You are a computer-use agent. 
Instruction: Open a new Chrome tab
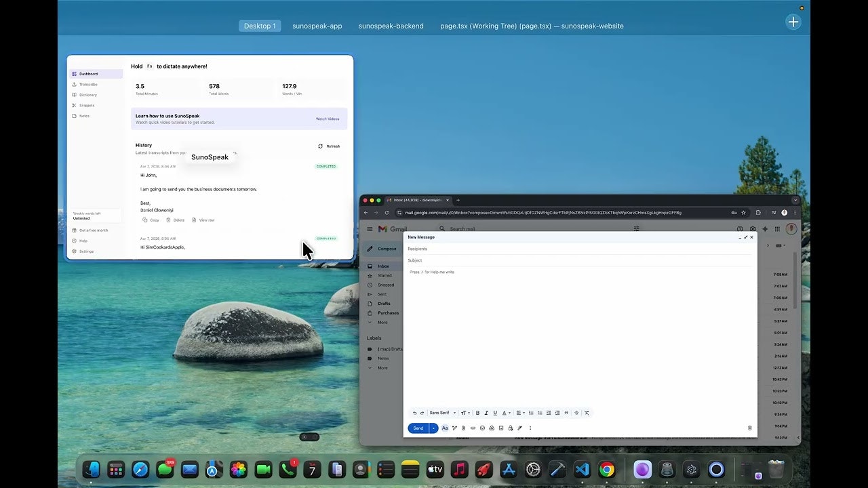(458, 200)
